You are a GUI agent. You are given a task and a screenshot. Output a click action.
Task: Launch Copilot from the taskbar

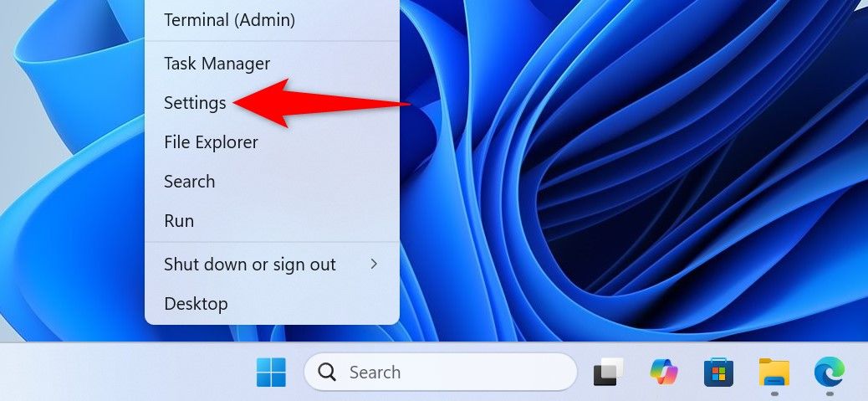click(x=664, y=372)
